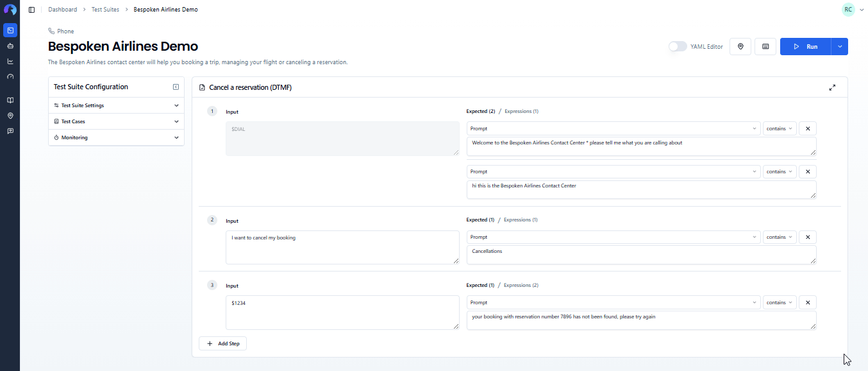The height and width of the screenshot is (371, 868).
Task: Click the keyboard icon button next to Run
Action: point(765,47)
